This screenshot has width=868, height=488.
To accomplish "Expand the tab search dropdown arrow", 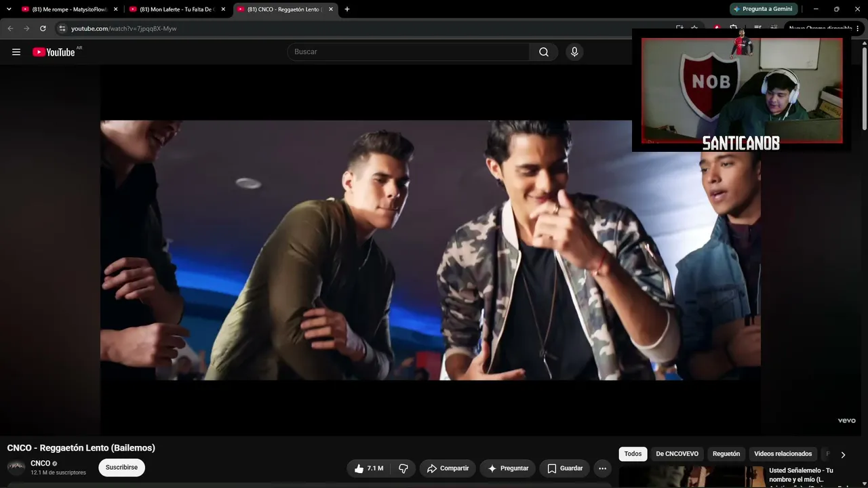I will point(9,9).
